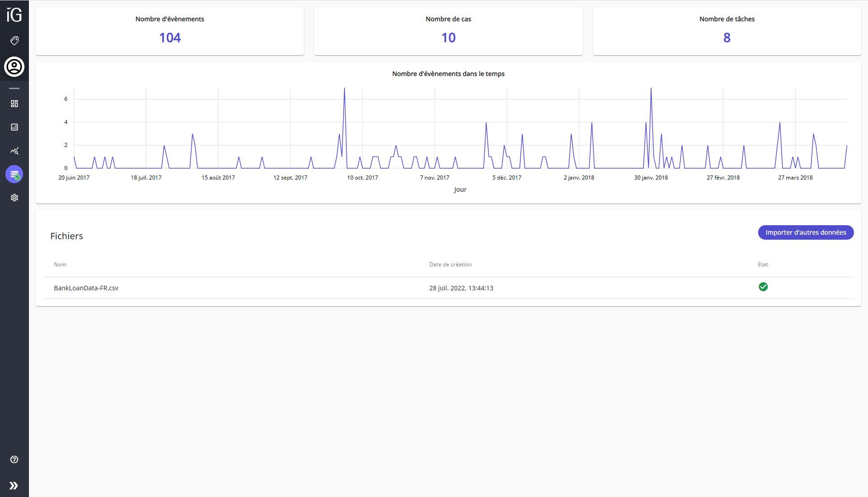Click the green status checkmark
The height and width of the screenshot is (497, 868).
tap(763, 287)
